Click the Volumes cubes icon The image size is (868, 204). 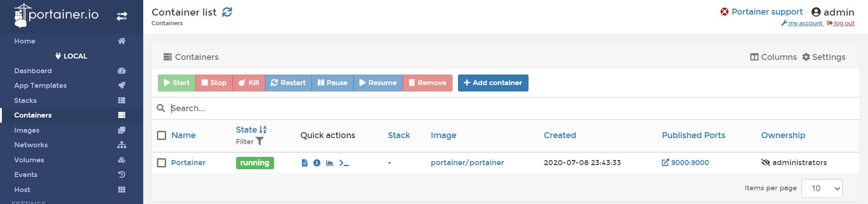pos(122,160)
